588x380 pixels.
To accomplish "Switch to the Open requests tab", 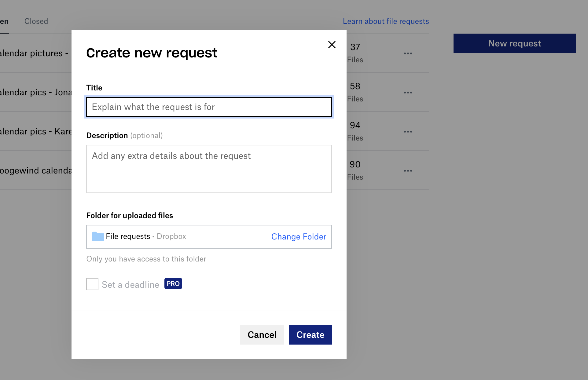I will [x=4, y=21].
